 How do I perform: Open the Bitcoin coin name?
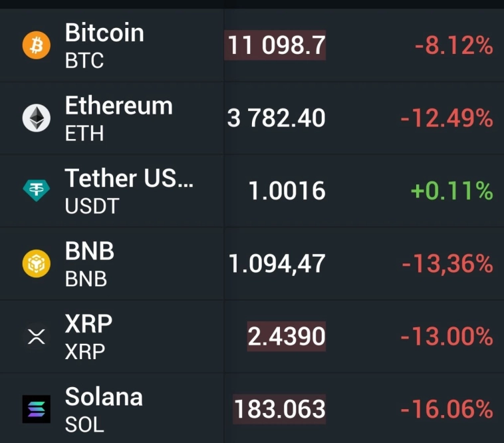104,33
